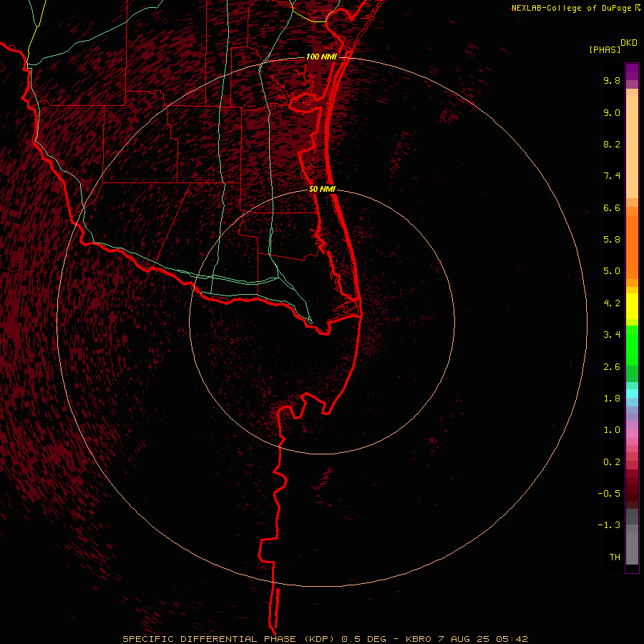Image resolution: width=644 pixels, height=644 pixels.
Task: Click the 9.0 legend value
Action: (612, 112)
